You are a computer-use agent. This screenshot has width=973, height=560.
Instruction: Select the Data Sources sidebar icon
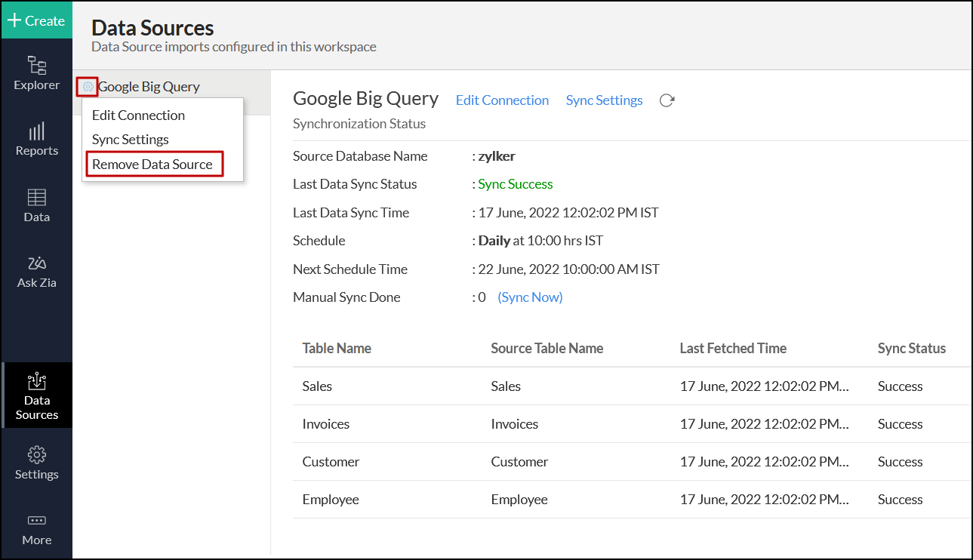[36, 396]
